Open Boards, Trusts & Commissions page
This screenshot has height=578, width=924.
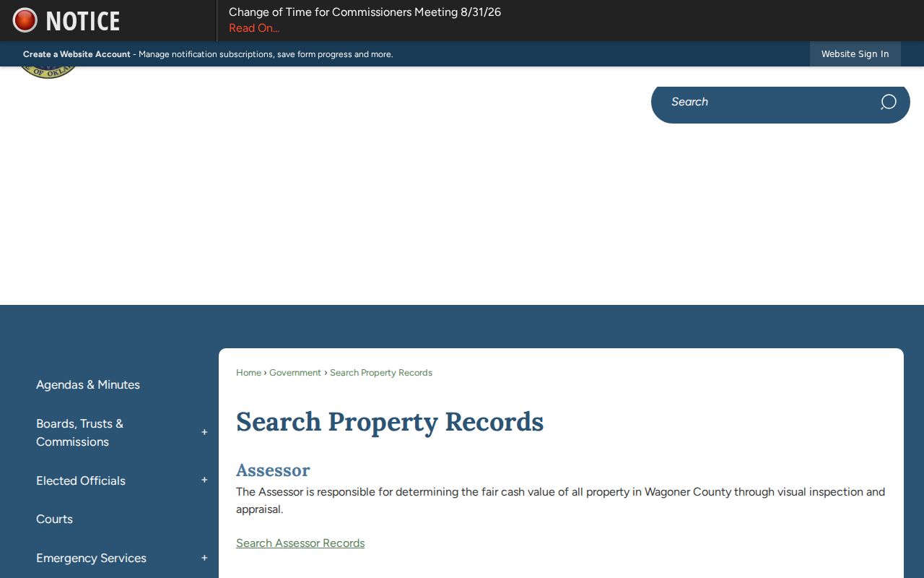(x=79, y=432)
